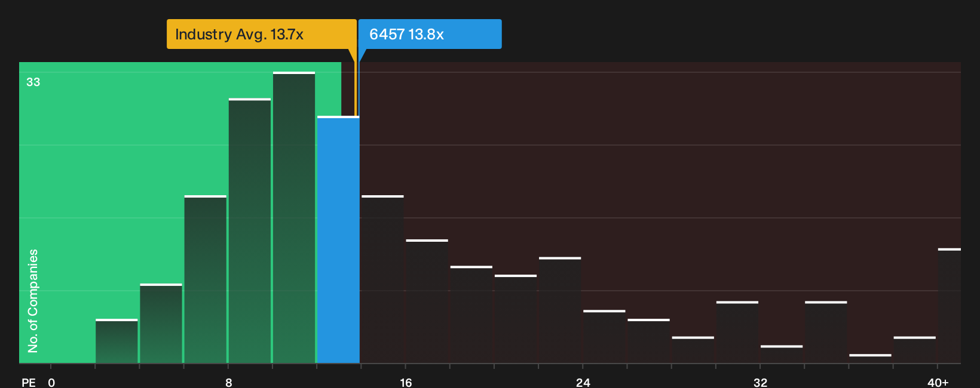This screenshot has height=388, width=980.
Task: Click the 40+ tick label on the PE axis
Action: (938, 383)
